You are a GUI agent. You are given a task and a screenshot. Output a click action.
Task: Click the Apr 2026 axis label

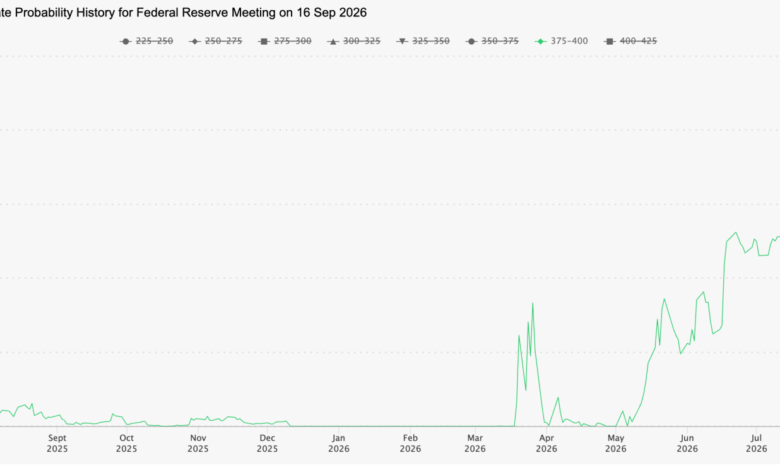547,443
